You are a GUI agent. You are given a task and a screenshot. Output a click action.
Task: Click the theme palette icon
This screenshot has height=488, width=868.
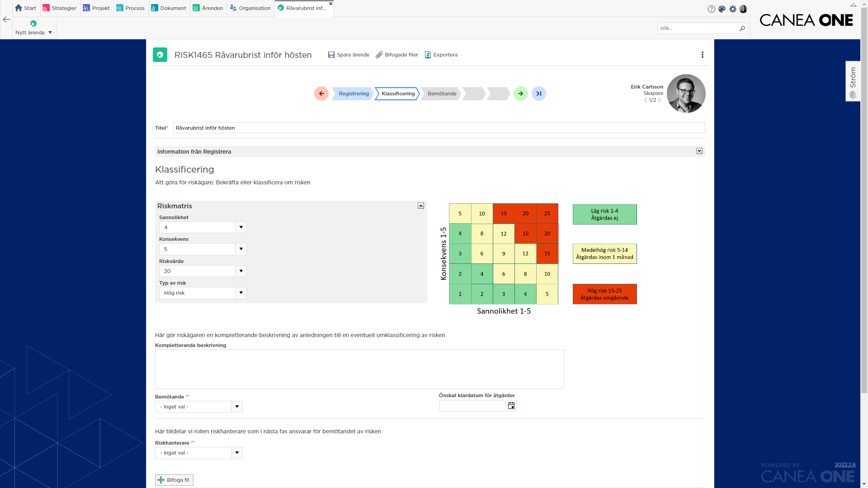pyautogui.click(x=722, y=9)
